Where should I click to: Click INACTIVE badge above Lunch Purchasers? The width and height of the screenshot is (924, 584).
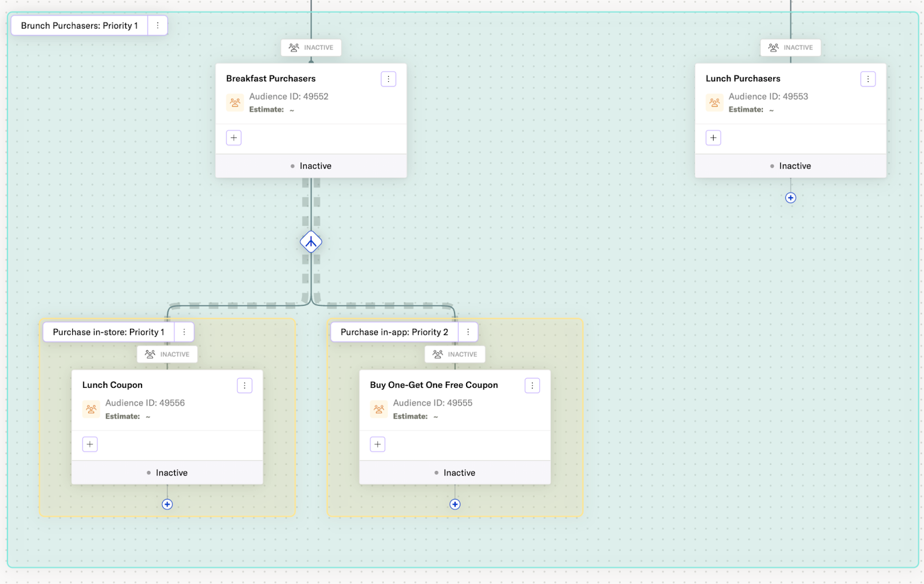click(791, 47)
